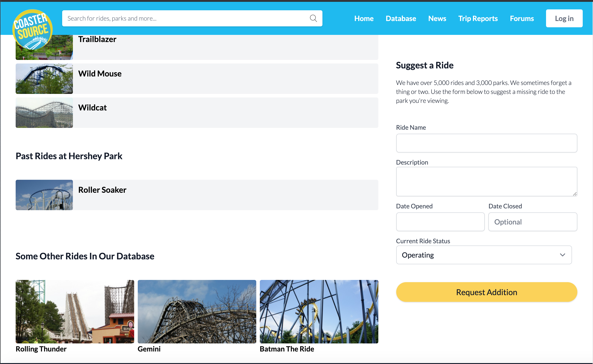Image resolution: width=593 pixels, height=364 pixels.
Task: Open Batman The Ride title link
Action: [x=286, y=349]
